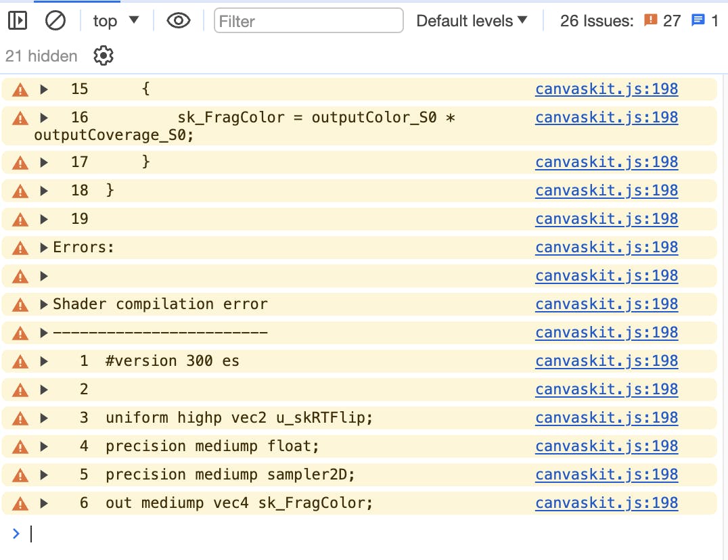Image resolution: width=728 pixels, height=560 pixels.
Task: Expand the warning row for line 17
Action: tap(44, 162)
